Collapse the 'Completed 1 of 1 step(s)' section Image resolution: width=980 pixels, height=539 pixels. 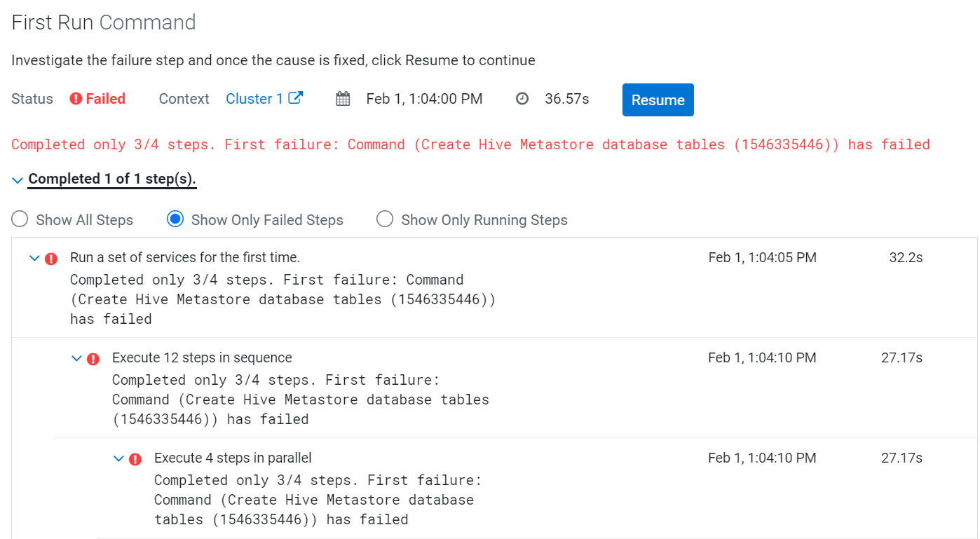[x=18, y=180]
